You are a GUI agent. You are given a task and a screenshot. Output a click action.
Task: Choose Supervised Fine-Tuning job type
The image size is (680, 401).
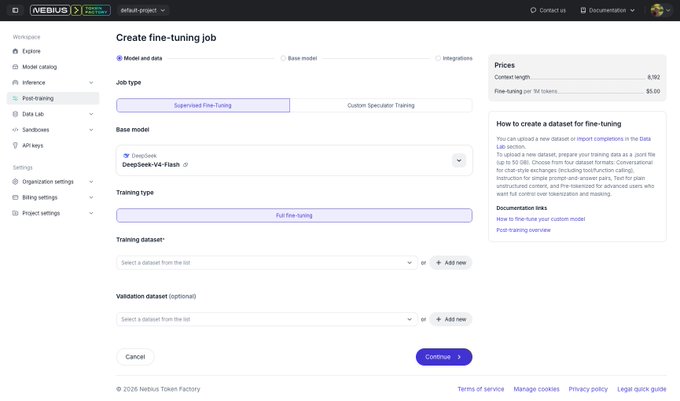(203, 105)
